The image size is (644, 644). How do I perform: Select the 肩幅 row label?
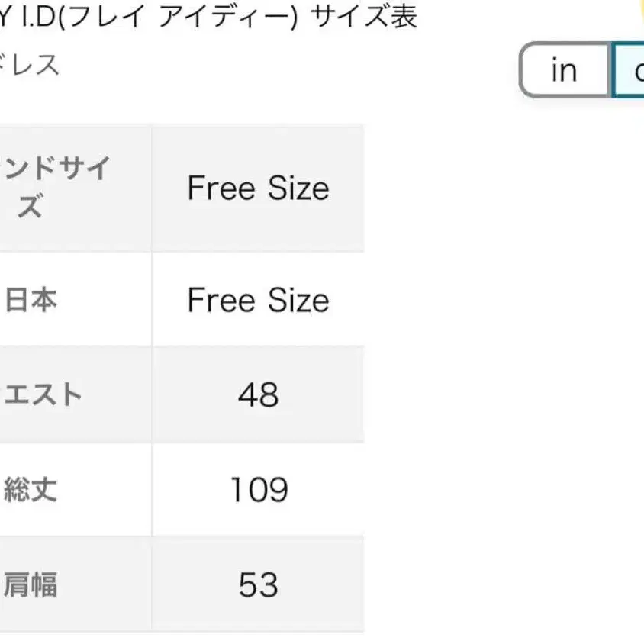point(31,585)
